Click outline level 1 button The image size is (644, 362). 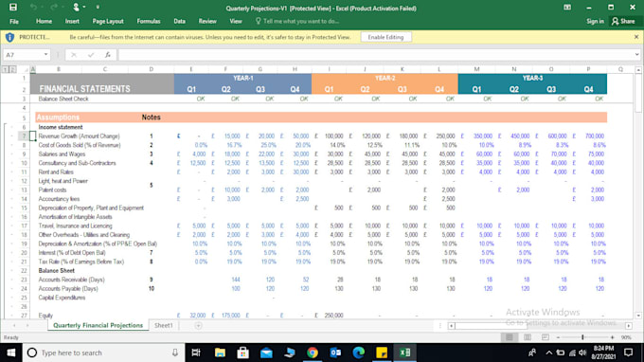6,69
